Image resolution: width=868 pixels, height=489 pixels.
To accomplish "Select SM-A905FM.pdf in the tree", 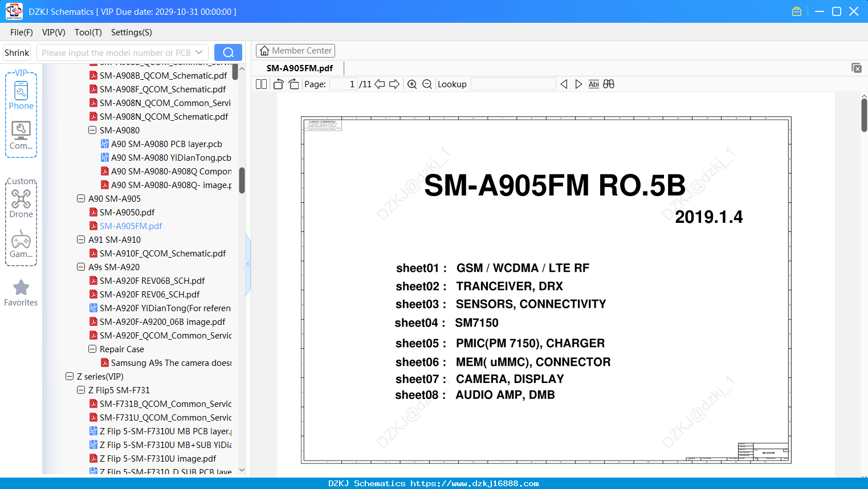I will point(131,226).
